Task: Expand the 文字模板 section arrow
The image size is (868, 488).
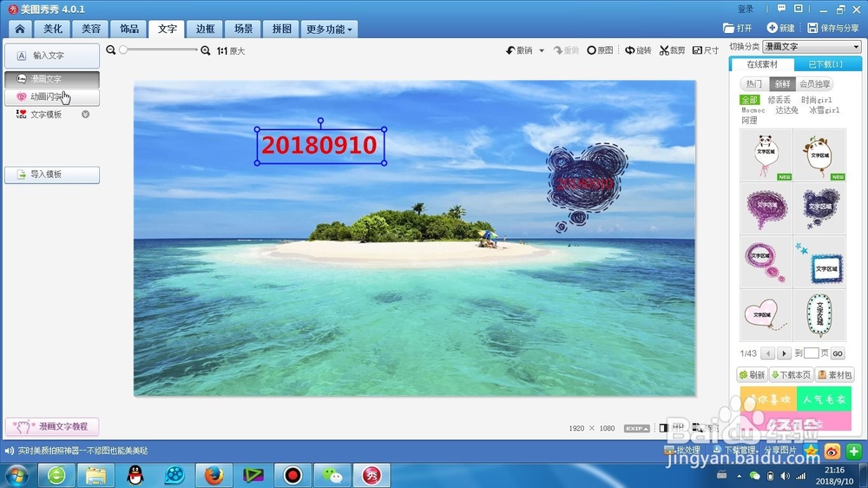Action: click(x=86, y=114)
